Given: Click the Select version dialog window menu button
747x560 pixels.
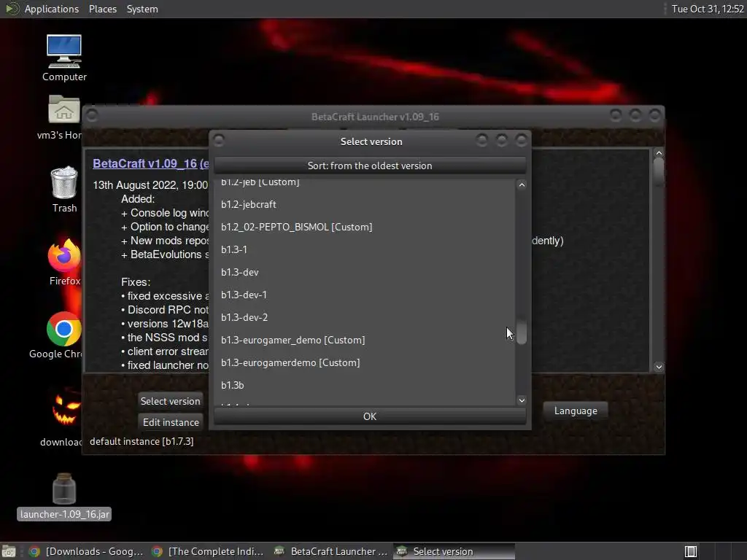Looking at the screenshot, I should pyautogui.click(x=219, y=140).
